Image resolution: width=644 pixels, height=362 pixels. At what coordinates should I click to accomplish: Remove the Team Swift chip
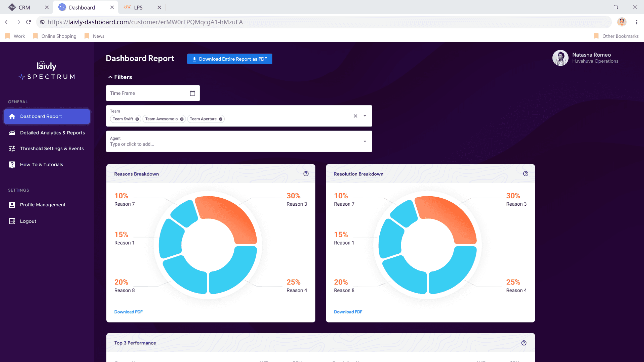point(137,119)
